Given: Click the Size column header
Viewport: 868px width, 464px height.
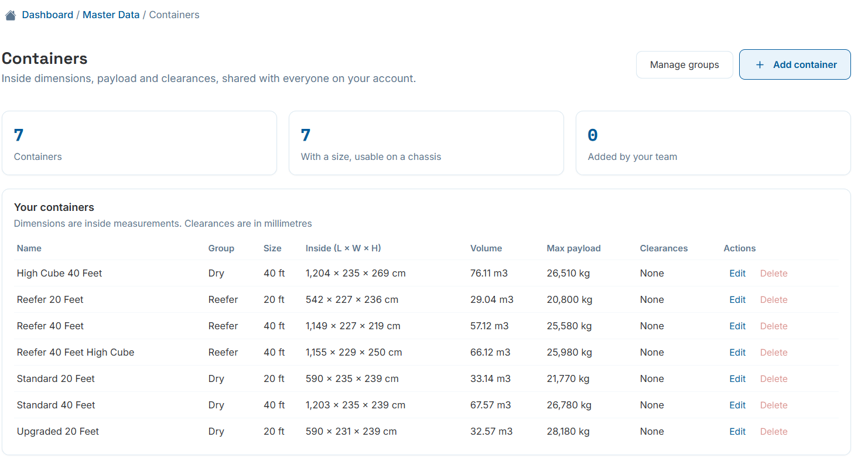Looking at the screenshot, I should pos(272,248).
